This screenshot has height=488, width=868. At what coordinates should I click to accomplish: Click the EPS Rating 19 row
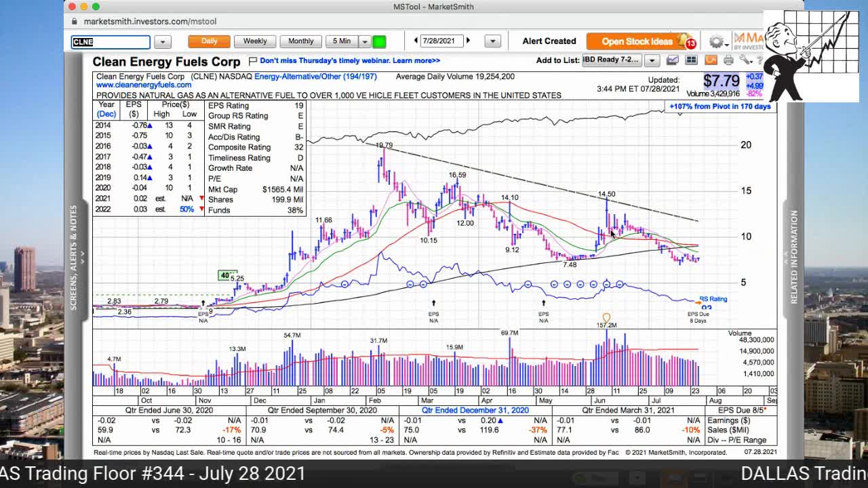coord(256,106)
